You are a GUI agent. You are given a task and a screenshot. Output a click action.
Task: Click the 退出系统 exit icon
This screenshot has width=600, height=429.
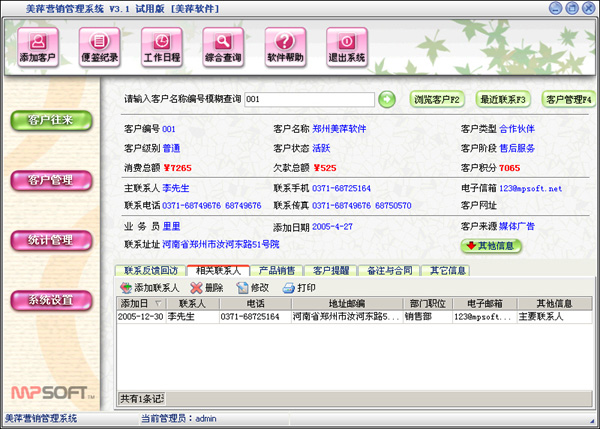347,47
